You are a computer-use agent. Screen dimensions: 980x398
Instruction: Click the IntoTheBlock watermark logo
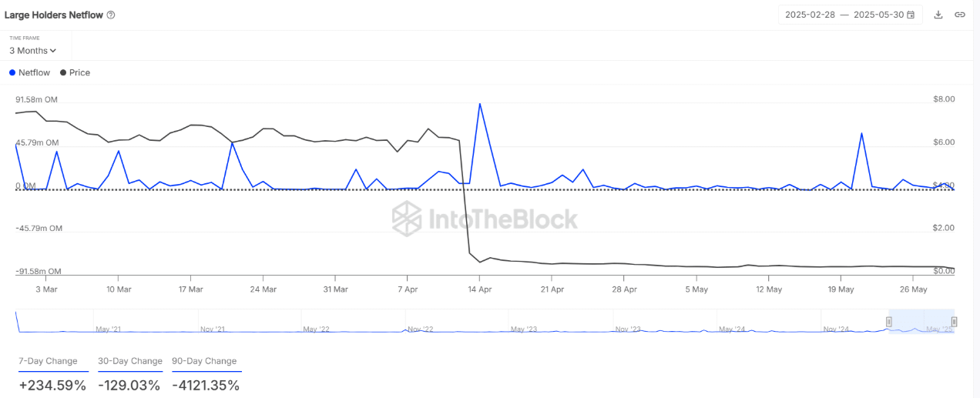485,219
